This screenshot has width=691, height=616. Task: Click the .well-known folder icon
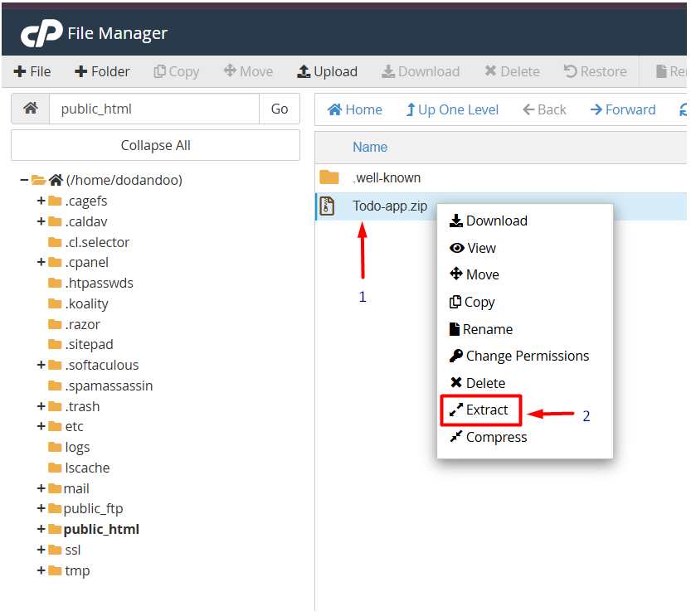pyautogui.click(x=329, y=177)
